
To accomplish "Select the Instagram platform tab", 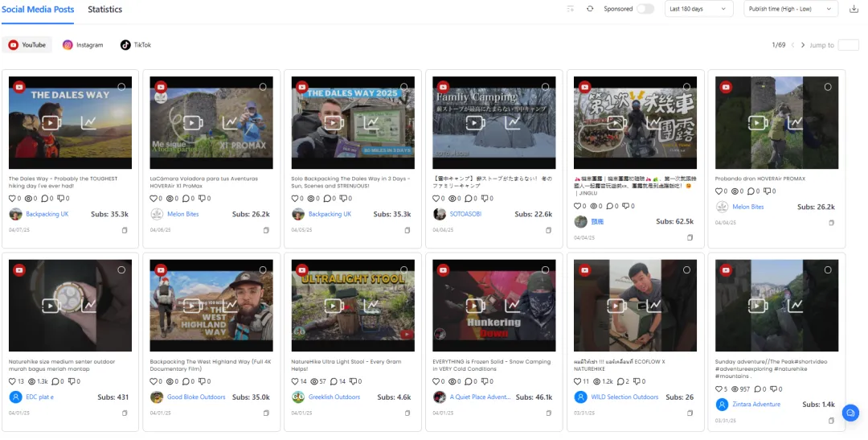I will [x=83, y=45].
